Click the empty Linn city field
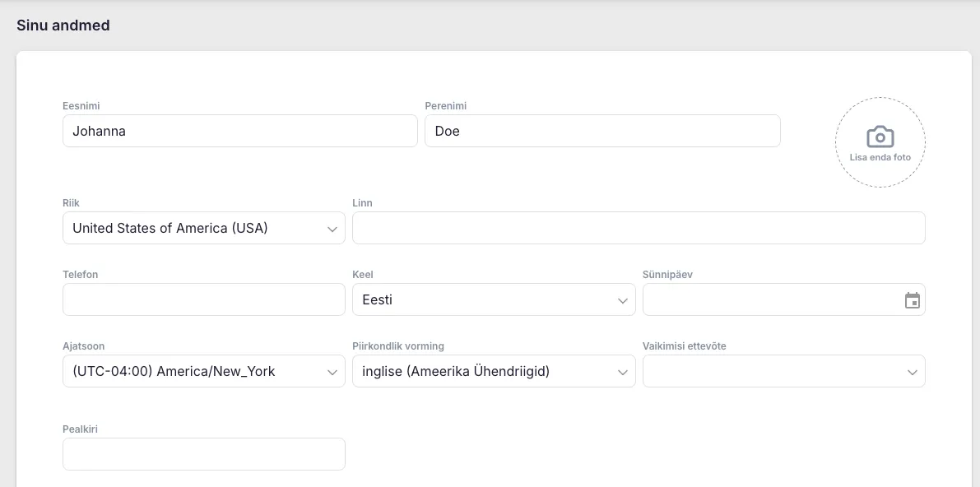 click(638, 228)
